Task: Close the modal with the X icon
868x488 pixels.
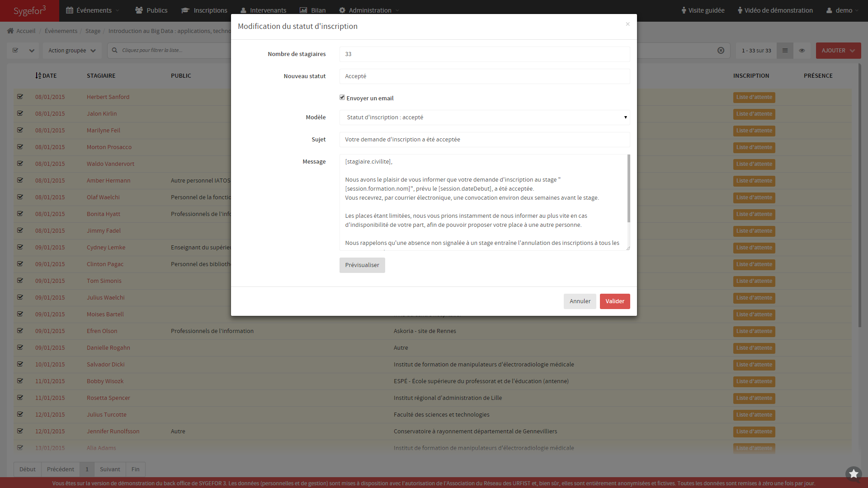Action: [x=627, y=24]
